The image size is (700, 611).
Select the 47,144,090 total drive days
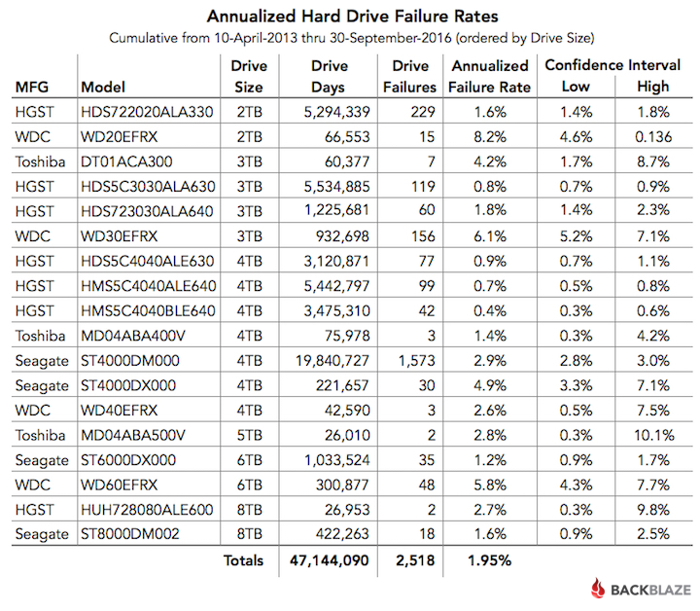point(330,560)
